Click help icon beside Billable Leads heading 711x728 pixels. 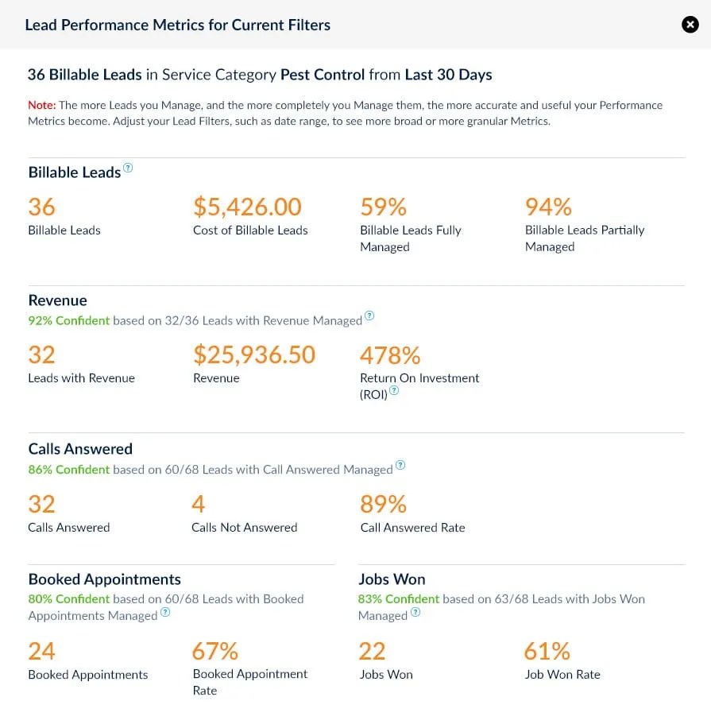point(128,168)
